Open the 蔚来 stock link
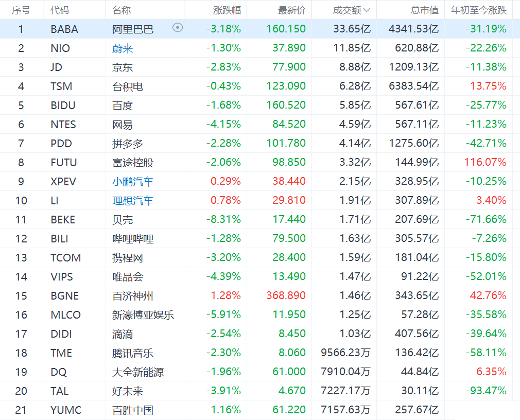The width and height of the screenshot is (520, 420). 123,48
